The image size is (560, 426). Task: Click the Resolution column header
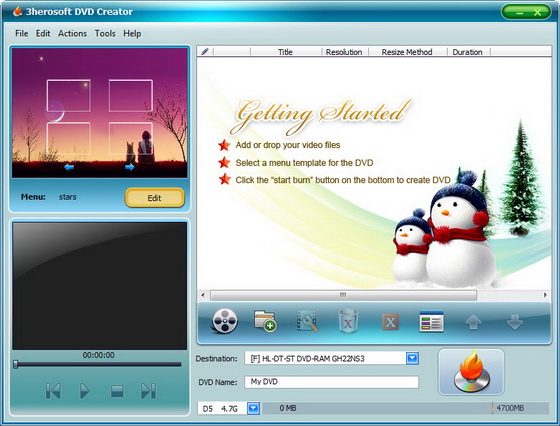344,52
